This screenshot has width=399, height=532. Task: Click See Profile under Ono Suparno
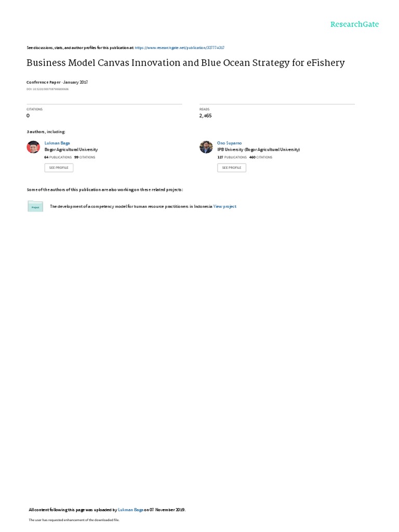[232, 168]
